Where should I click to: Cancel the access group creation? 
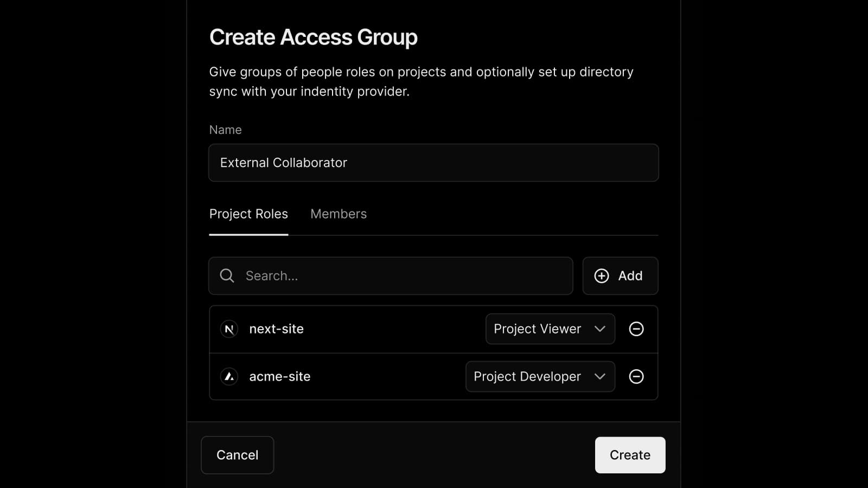coord(237,455)
